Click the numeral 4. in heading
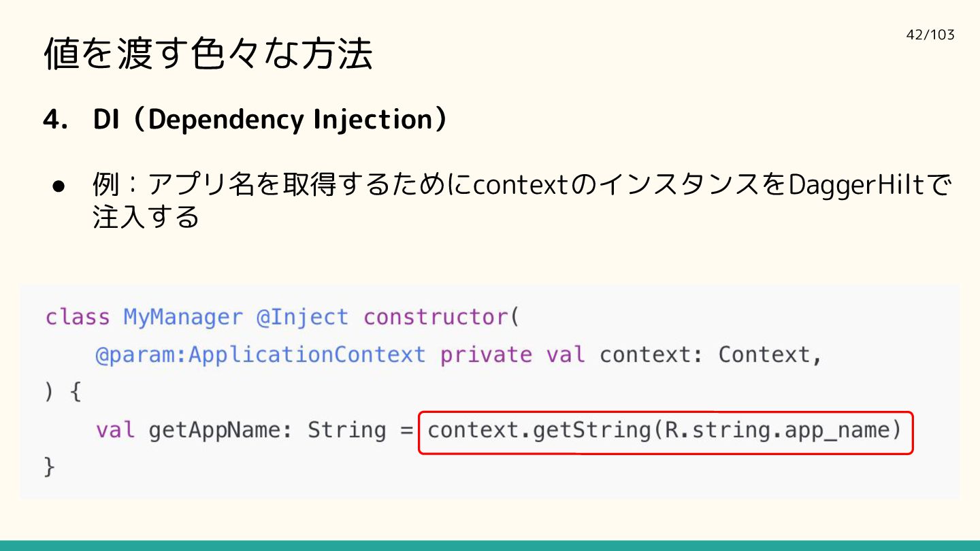This screenshot has width=980, height=551. click(59, 120)
